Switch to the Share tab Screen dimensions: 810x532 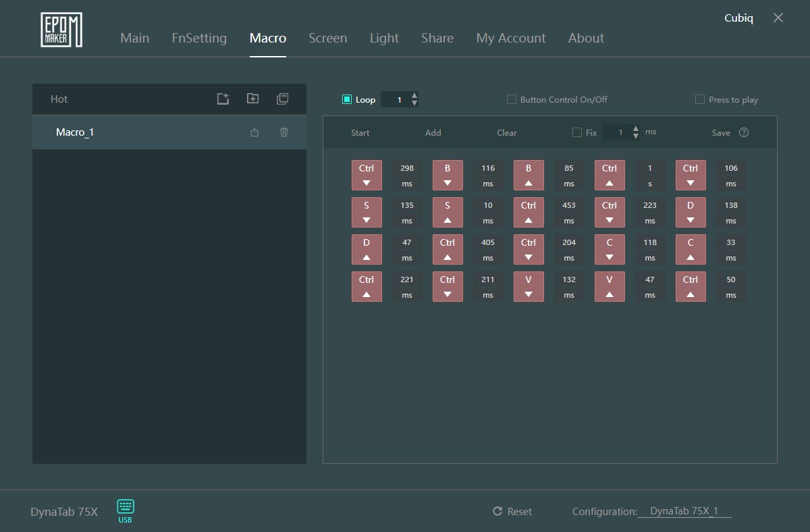point(437,38)
